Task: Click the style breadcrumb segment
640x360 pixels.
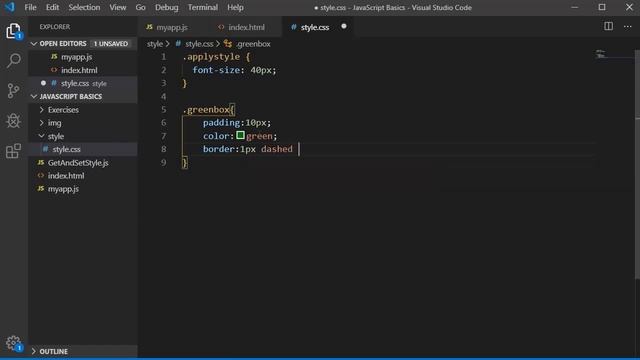Action: click(x=155, y=44)
